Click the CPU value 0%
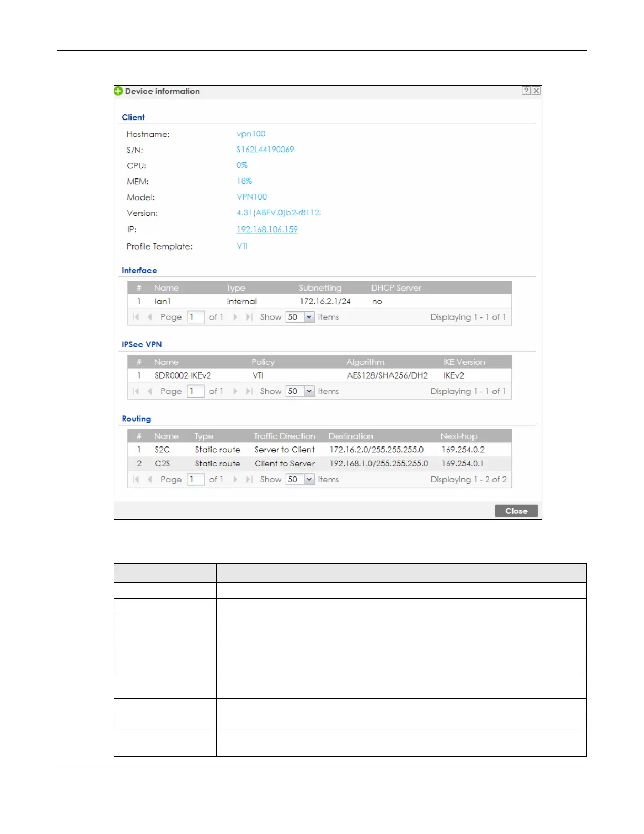Viewport: 644px width, 834px height. click(242, 165)
